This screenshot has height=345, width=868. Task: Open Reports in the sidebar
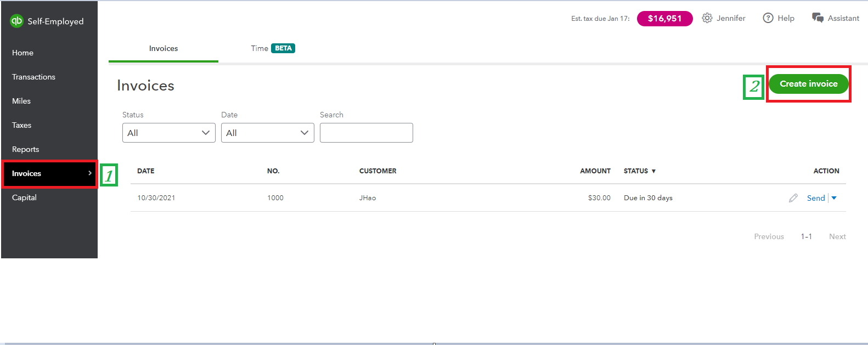(25, 149)
